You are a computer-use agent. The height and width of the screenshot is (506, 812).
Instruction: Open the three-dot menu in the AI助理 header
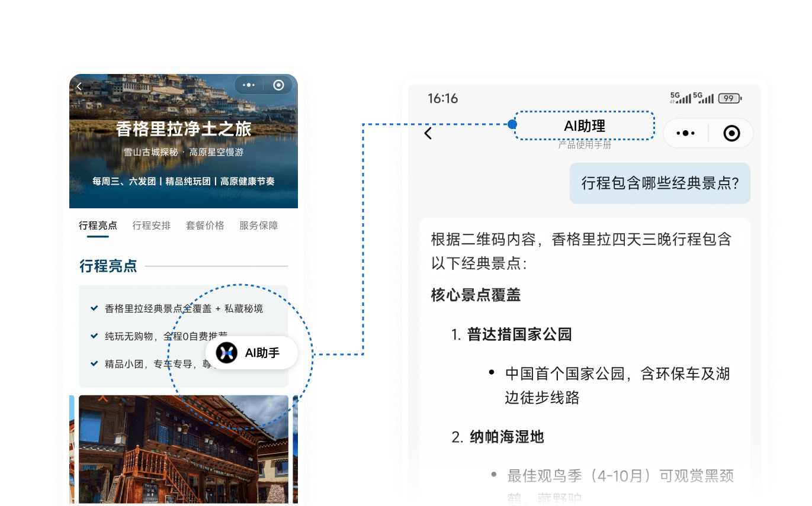pyautogui.click(x=685, y=134)
